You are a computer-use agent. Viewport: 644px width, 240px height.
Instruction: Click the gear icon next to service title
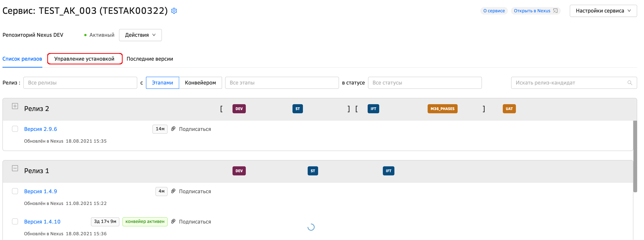pos(174,11)
